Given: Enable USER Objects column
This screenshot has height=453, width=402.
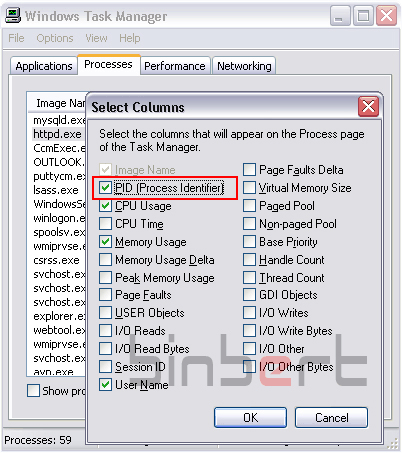Looking at the screenshot, I should [105, 313].
